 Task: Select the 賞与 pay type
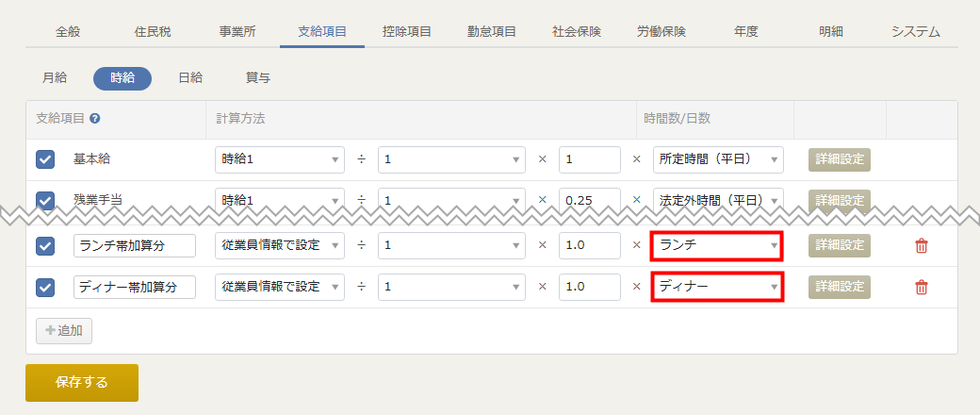258,78
